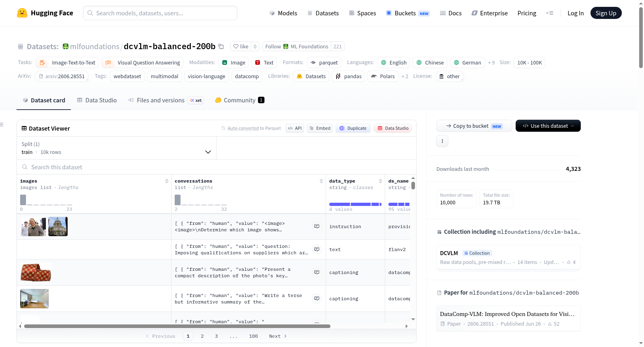Open the more options menu in navbar
This screenshot has width=644, height=347.
tap(549, 13)
